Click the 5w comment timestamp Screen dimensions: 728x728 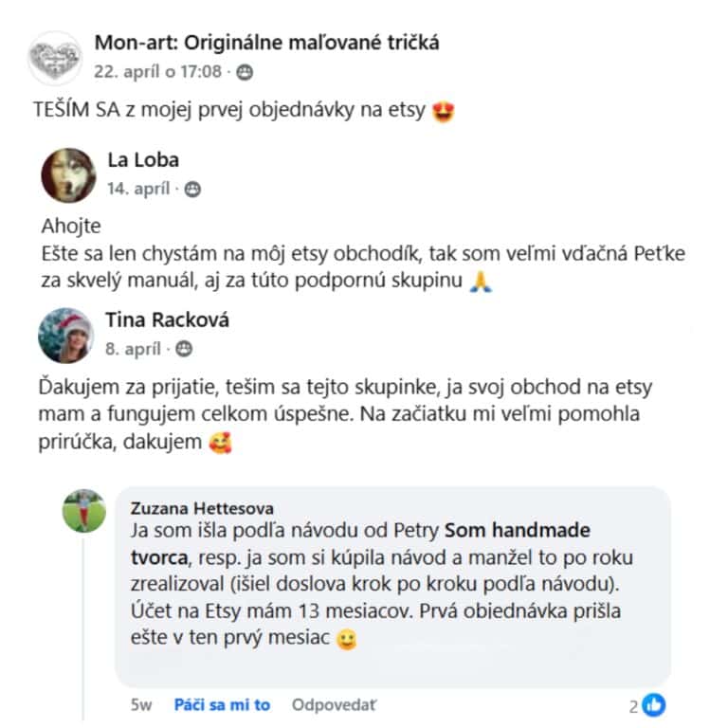tap(141, 705)
